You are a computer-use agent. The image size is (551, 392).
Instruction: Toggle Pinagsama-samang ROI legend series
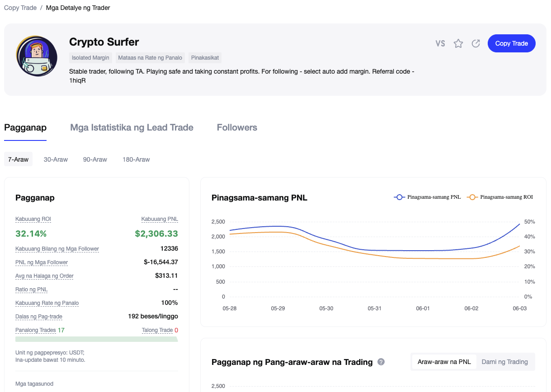500,197
